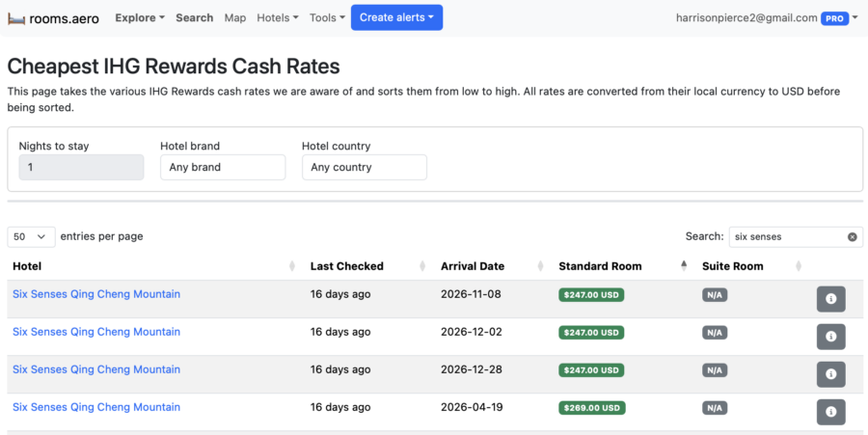868x435 pixels.
Task: Click "16 days ago" in the 2026-12-02 row
Action: click(x=340, y=332)
